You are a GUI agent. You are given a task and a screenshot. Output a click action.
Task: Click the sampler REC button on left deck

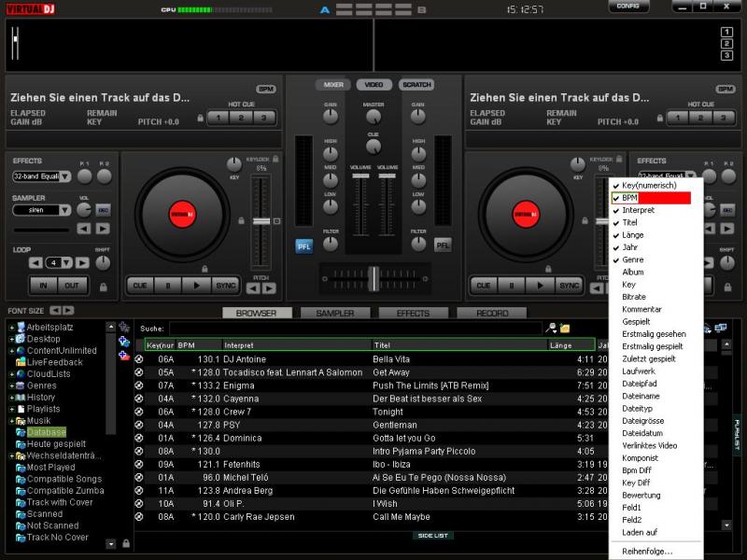(103, 210)
